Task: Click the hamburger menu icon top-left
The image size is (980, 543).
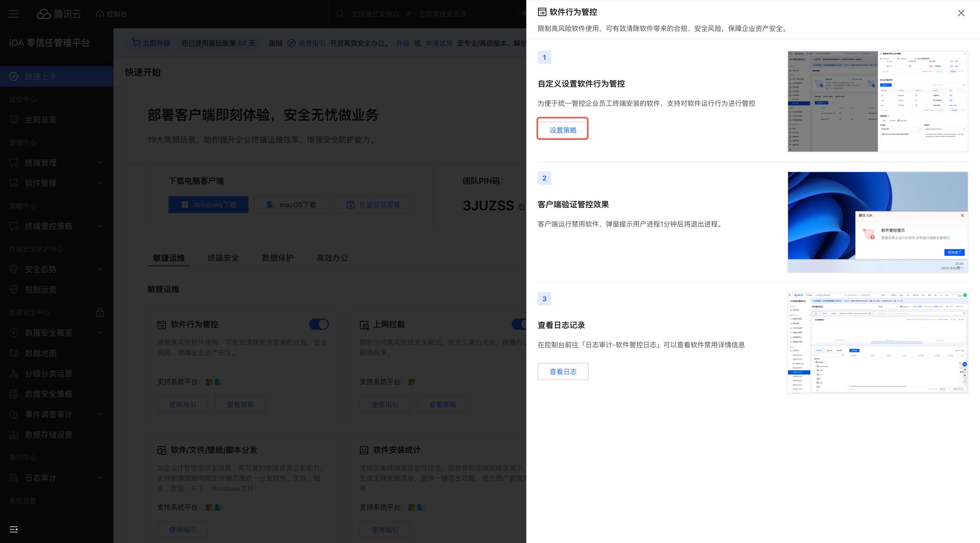Action: [x=14, y=14]
